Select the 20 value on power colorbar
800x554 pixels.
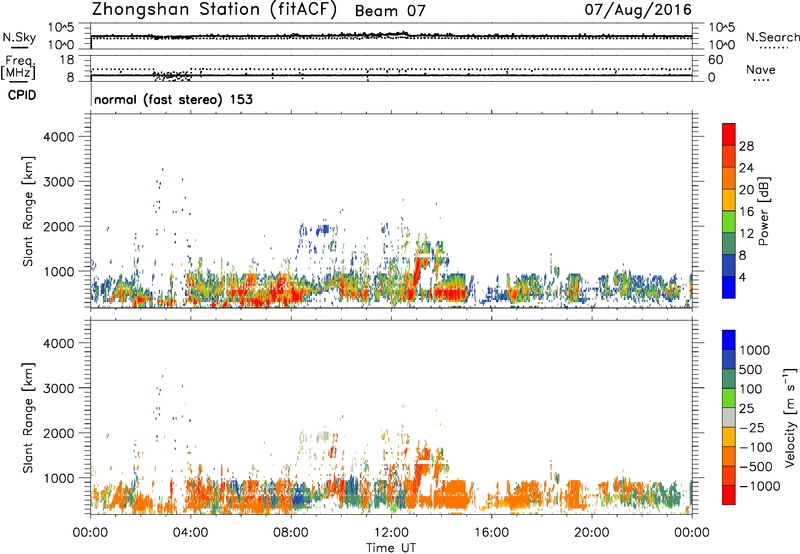point(746,190)
